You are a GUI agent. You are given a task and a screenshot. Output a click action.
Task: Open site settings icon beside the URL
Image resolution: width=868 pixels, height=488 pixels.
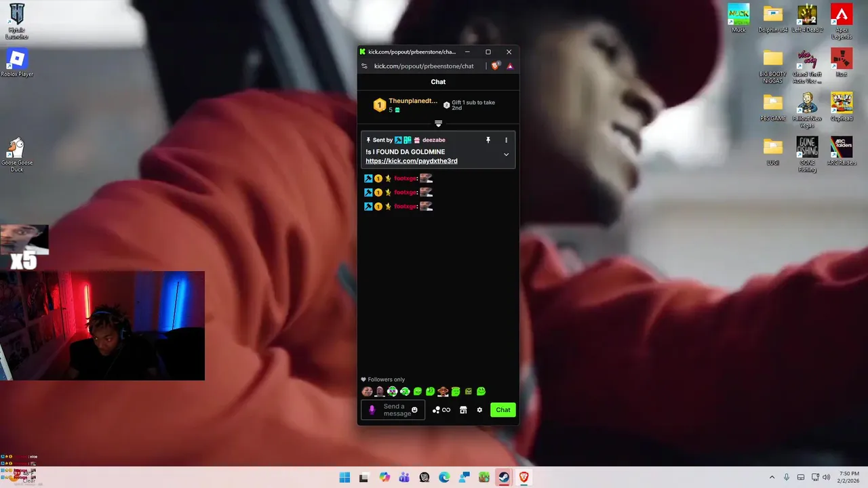364,66
